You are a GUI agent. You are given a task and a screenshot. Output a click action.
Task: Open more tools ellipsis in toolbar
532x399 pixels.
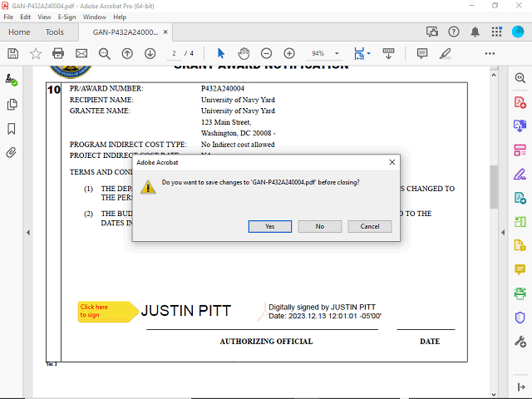pos(490,53)
